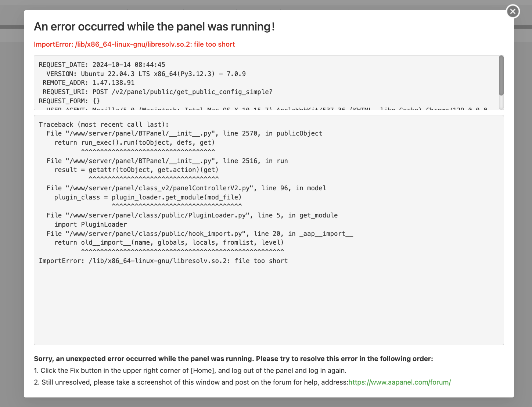Click the PluginLoader.py line 5 entry
The height and width of the screenshot is (407, 532).
click(192, 215)
